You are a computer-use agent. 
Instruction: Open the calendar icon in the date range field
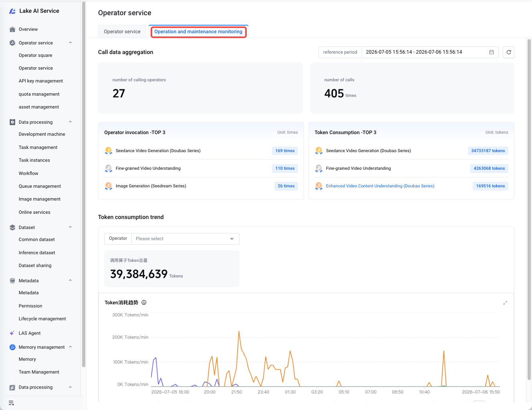click(x=492, y=52)
